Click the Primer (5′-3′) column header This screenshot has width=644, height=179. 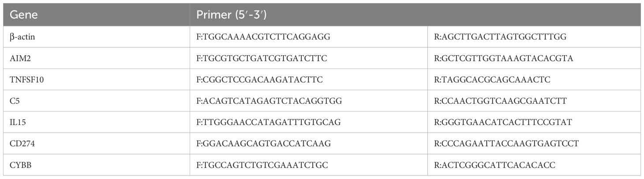[232, 15]
